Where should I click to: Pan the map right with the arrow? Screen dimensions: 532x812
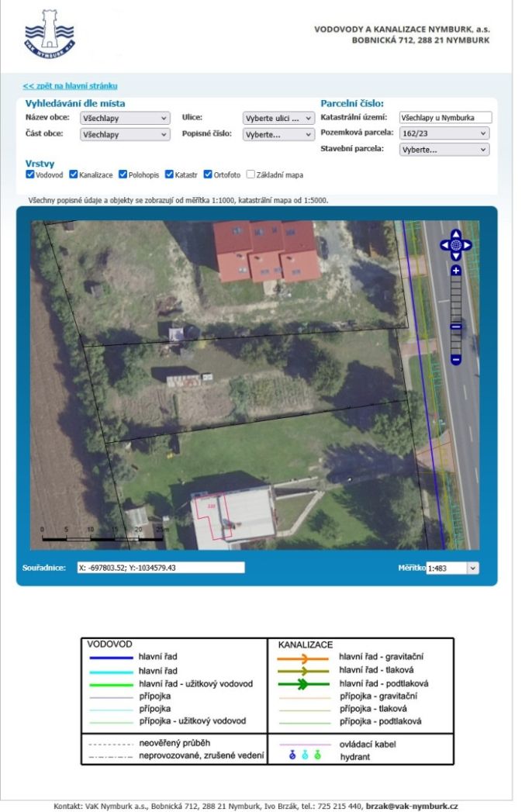468,245
